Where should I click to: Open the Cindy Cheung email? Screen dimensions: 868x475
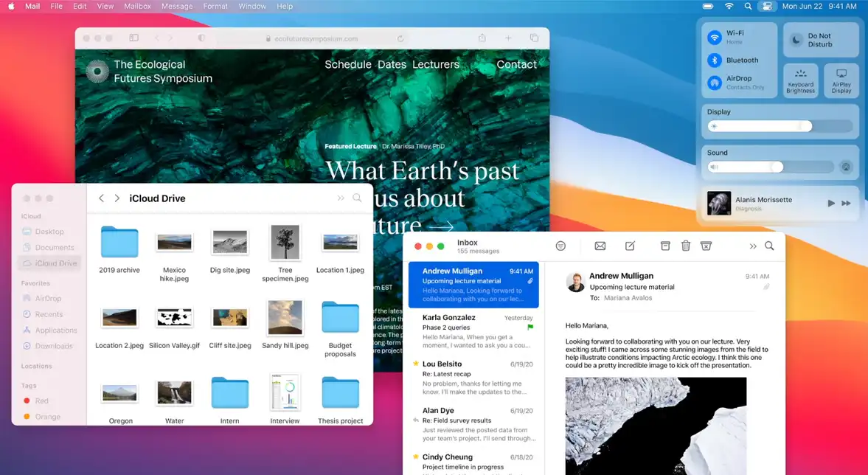point(474,462)
